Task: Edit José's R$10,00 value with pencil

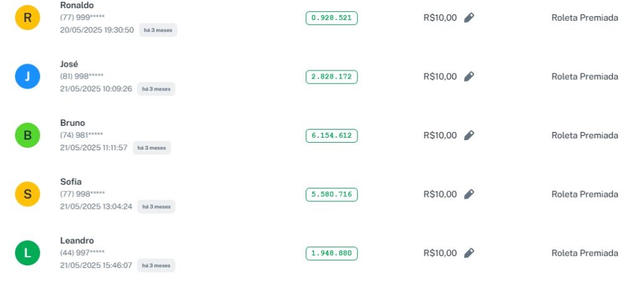Action: click(469, 77)
